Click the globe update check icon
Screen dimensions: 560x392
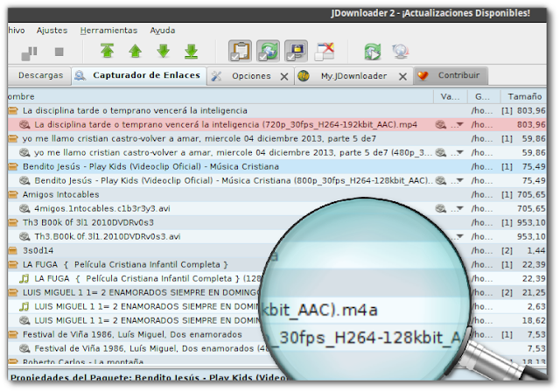401,52
